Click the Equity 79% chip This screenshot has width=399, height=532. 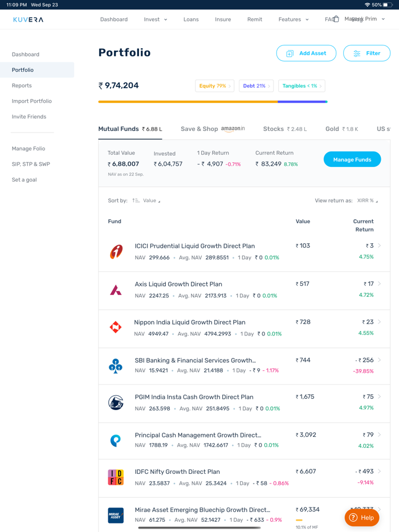215,86
